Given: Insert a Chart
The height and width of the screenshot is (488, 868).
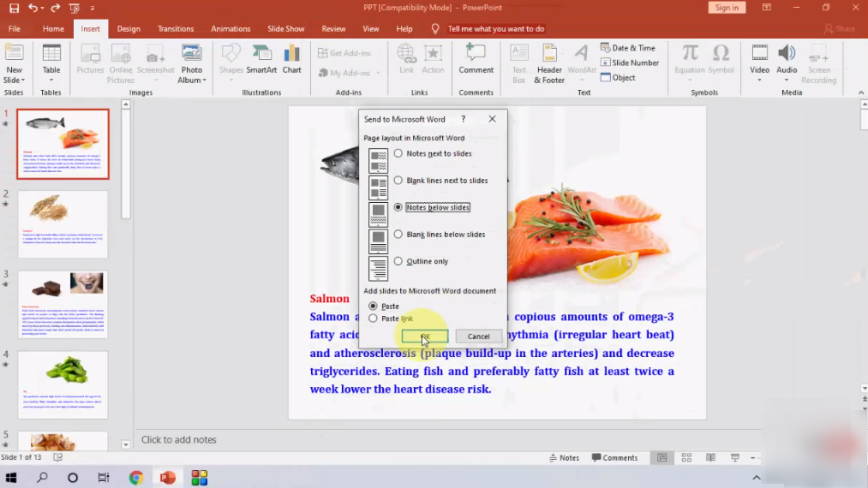Looking at the screenshot, I should coord(291,59).
